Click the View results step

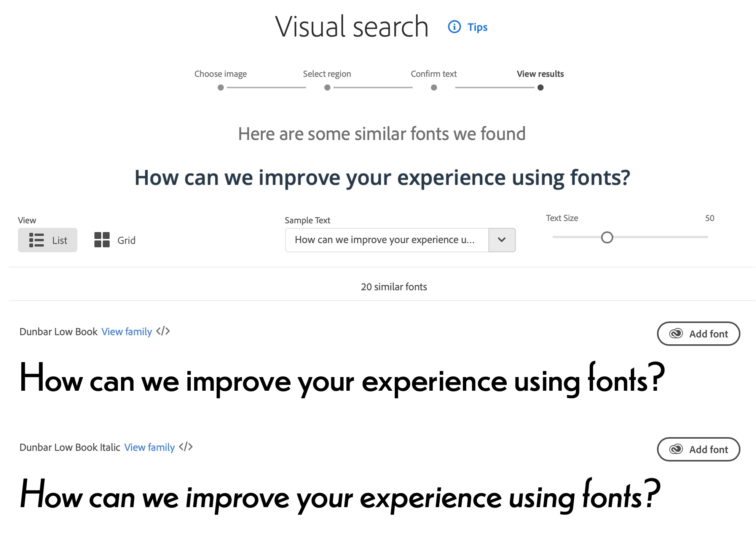pos(540,74)
